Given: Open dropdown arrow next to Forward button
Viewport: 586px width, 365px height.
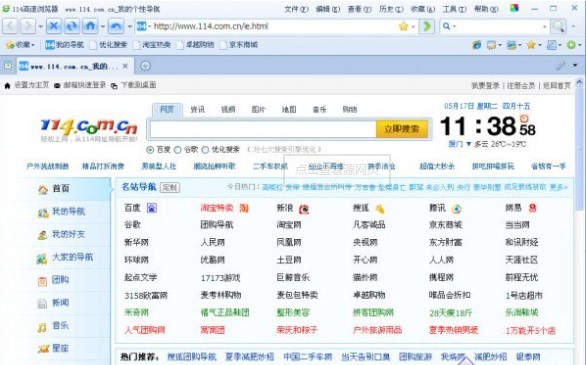Looking at the screenshot, I should pos(40,27).
